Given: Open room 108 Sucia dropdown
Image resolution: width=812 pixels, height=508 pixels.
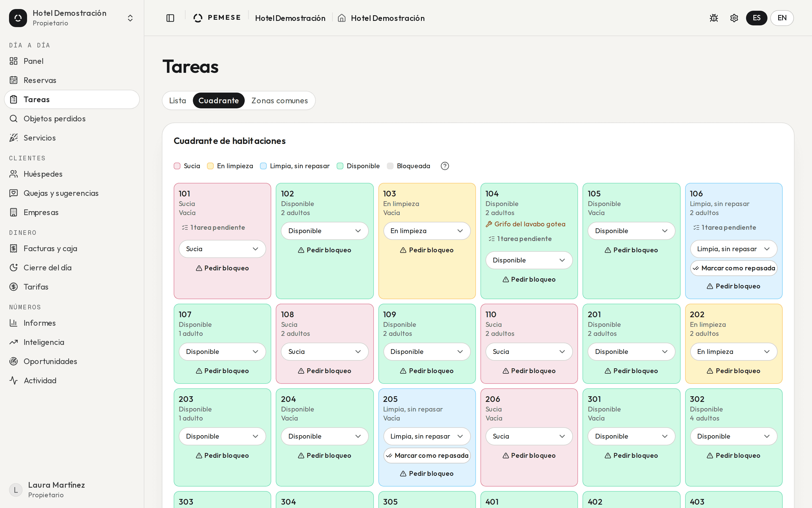Looking at the screenshot, I should pyautogui.click(x=325, y=352).
